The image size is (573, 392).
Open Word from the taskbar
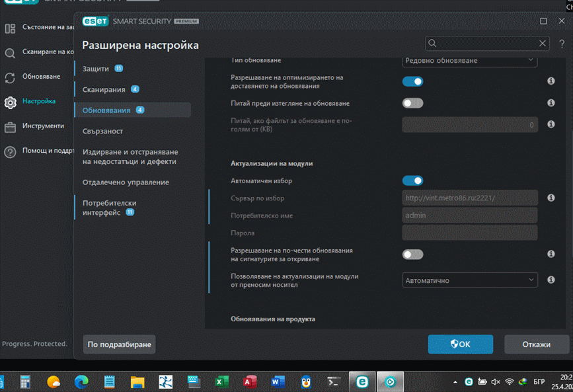pos(278,382)
